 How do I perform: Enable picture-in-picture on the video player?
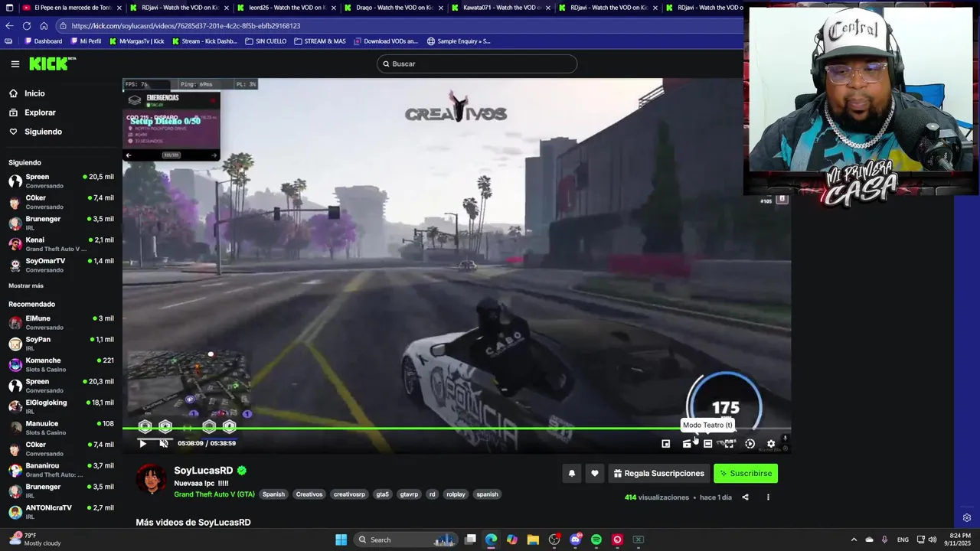coord(666,443)
